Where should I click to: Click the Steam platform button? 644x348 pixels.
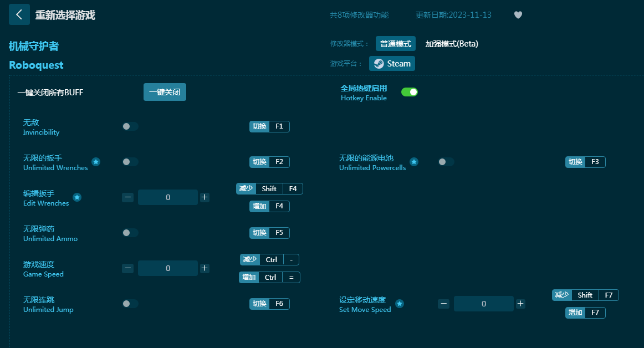coord(392,64)
